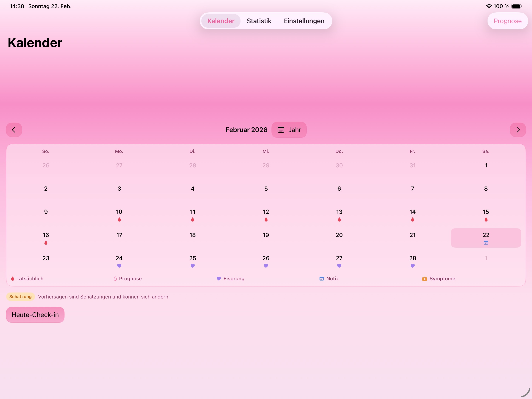Click the red drop icon under February 10

pyautogui.click(x=119, y=219)
